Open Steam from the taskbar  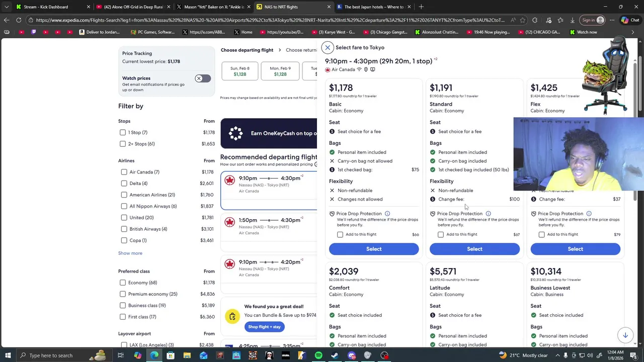335,355
